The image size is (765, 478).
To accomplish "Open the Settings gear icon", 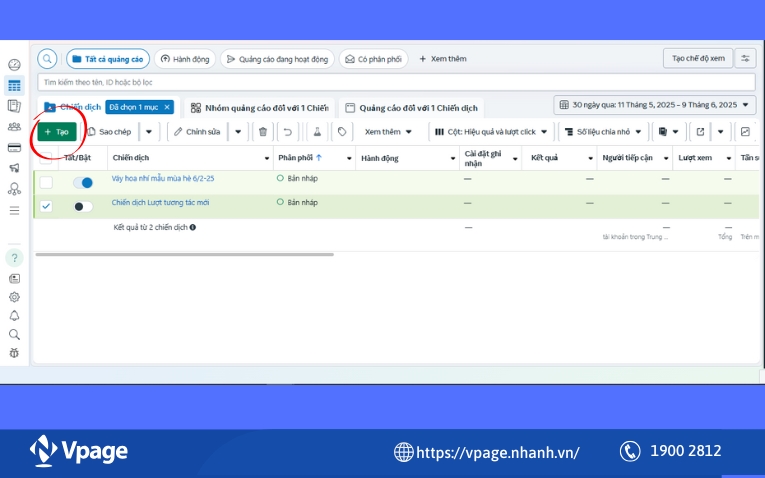I will [14, 297].
